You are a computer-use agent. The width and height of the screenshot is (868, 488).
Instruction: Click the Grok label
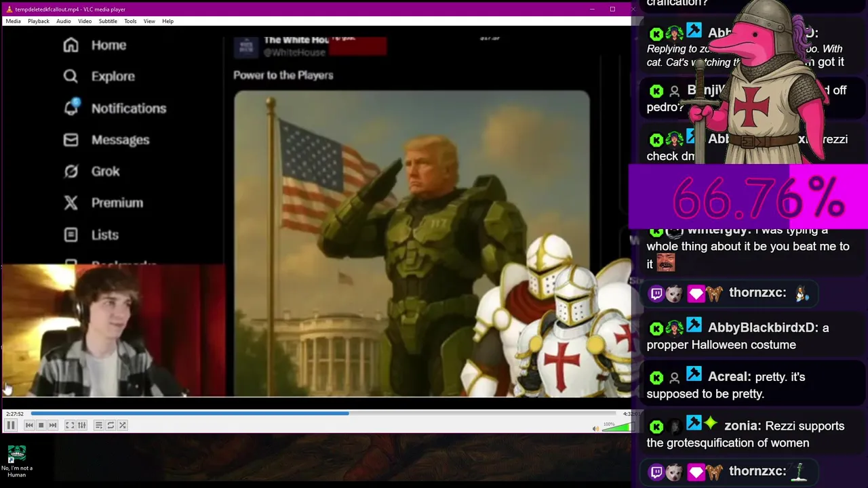pos(105,171)
